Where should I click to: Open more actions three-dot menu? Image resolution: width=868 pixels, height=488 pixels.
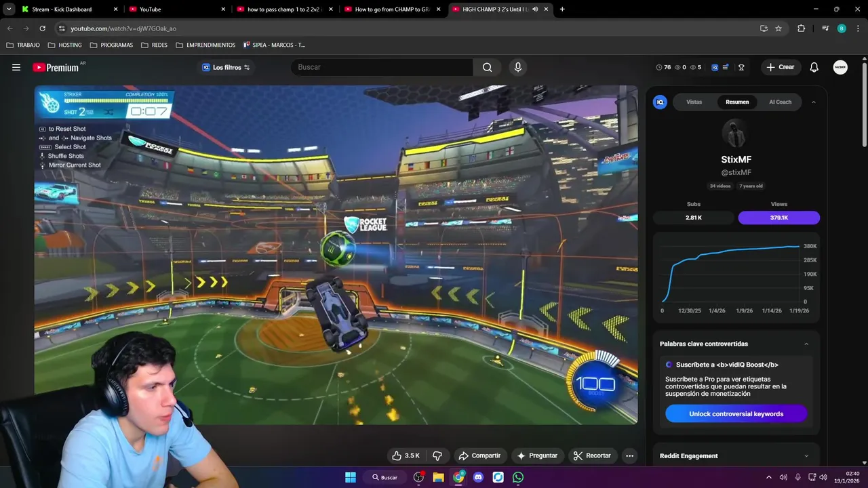point(629,455)
